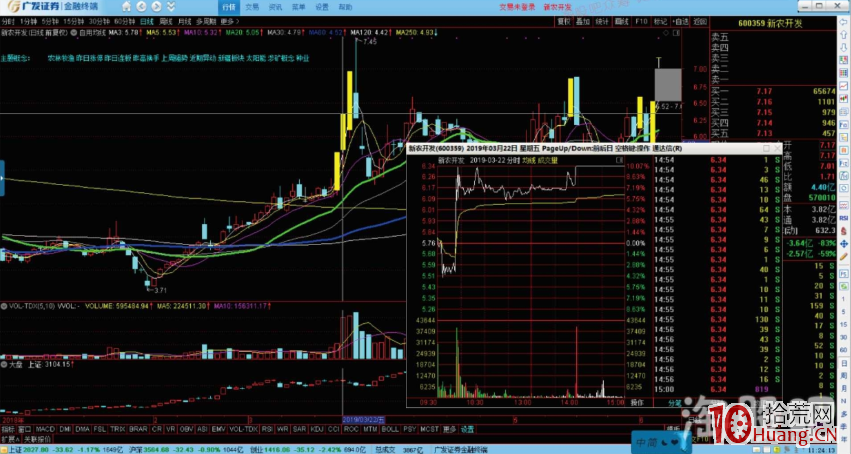Click the 标记 toolbar button
Image resolution: width=851 pixels, height=454 pixels.
point(660,22)
